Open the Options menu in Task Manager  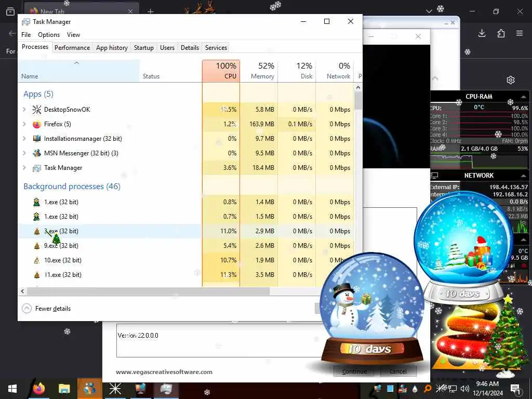point(49,35)
